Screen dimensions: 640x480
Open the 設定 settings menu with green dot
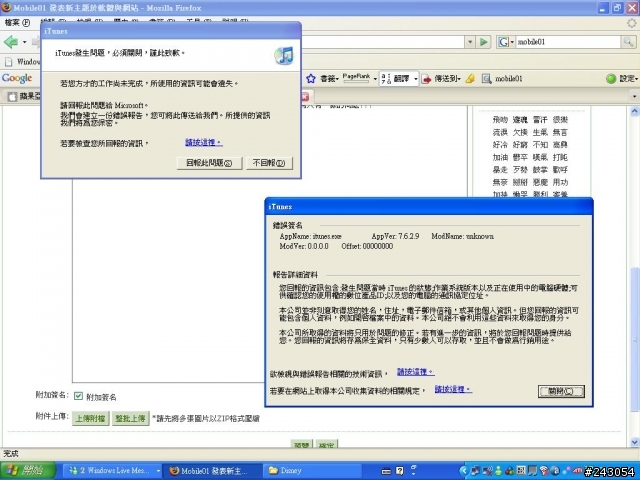point(622,78)
